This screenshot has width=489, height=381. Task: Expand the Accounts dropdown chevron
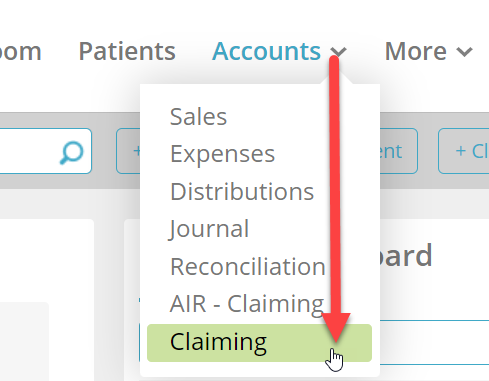pos(339,52)
